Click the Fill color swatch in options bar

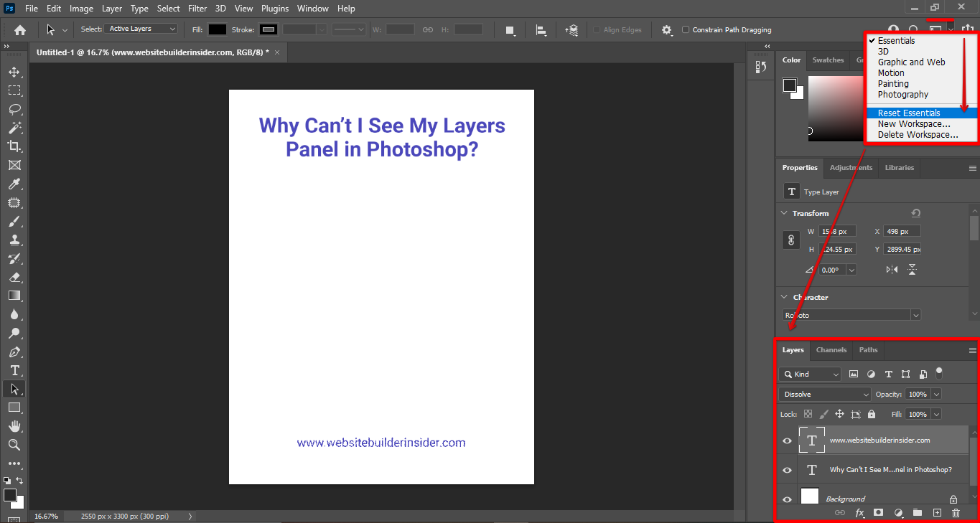tap(218, 30)
